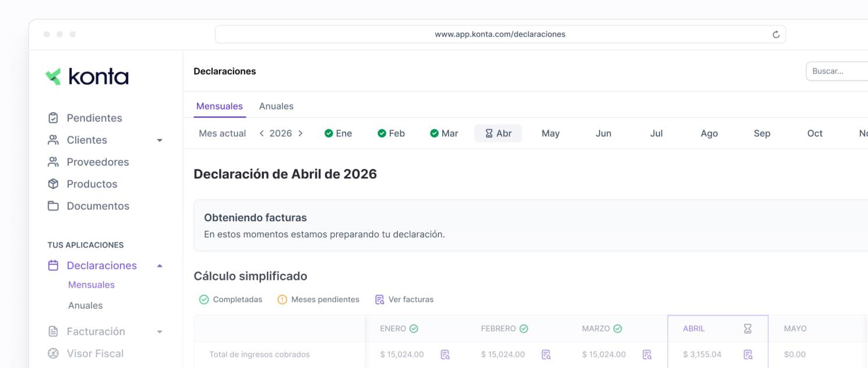Click the Enero $ 15,024.00 income value

coord(402,355)
